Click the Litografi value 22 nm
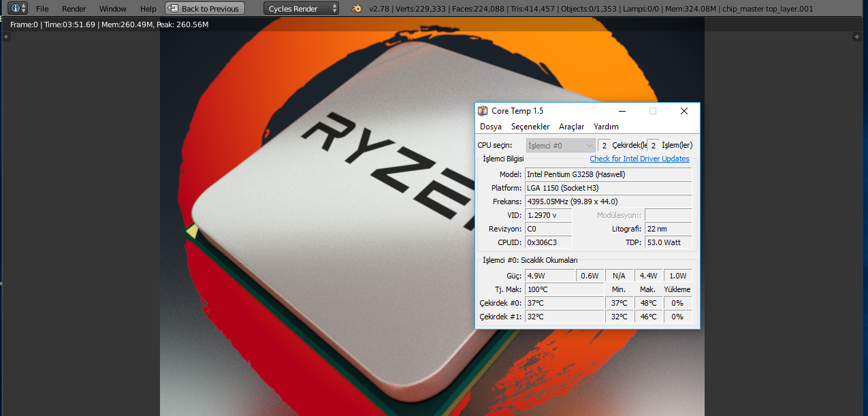Viewport: 868px width, 416px height. (x=669, y=229)
